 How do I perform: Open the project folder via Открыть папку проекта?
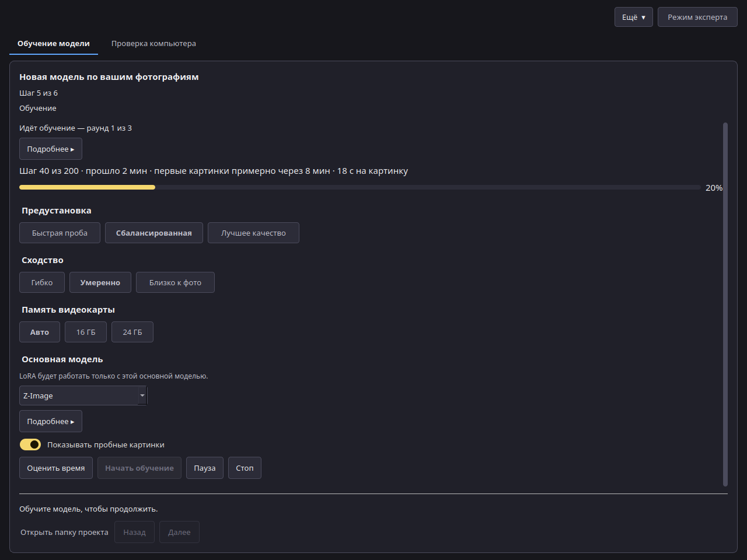[64, 532]
